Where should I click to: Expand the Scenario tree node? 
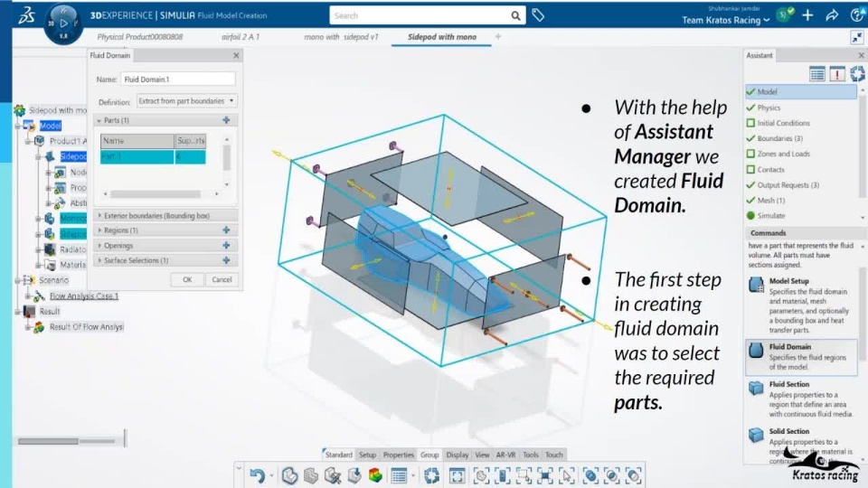point(18,280)
